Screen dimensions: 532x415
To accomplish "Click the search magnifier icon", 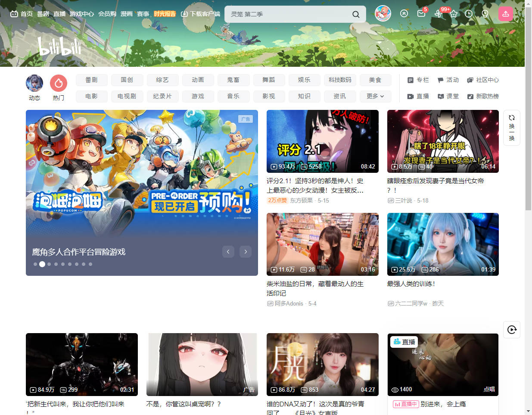I will tap(356, 14).
